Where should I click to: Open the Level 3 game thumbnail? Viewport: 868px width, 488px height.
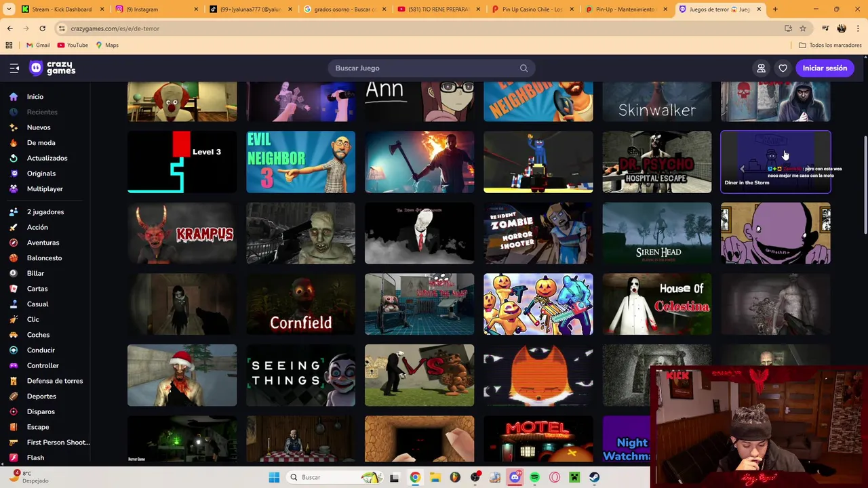pyautogui.click(x=182, y=162)
